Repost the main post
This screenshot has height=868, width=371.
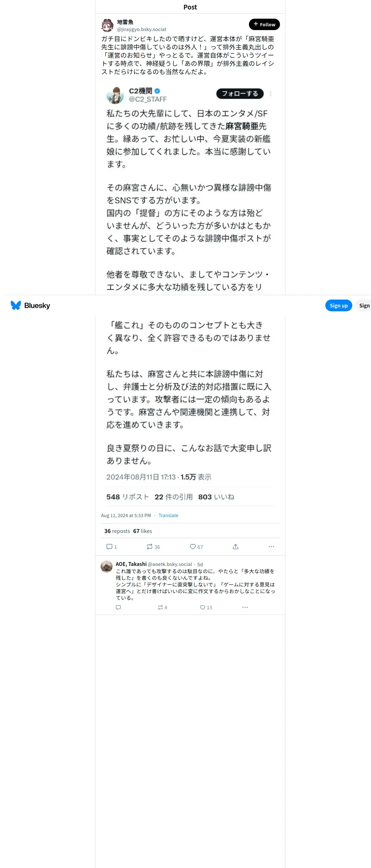(153, 547)
